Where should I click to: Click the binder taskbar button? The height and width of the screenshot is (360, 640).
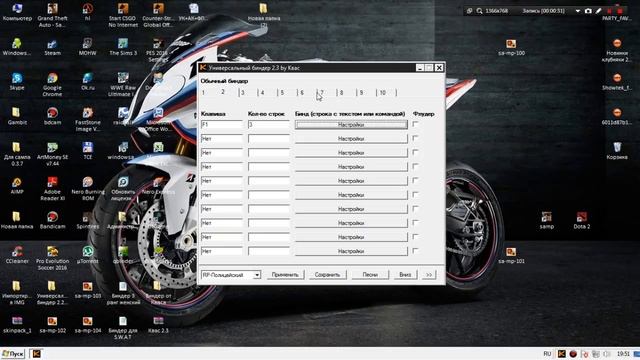(x=36, y=354)
